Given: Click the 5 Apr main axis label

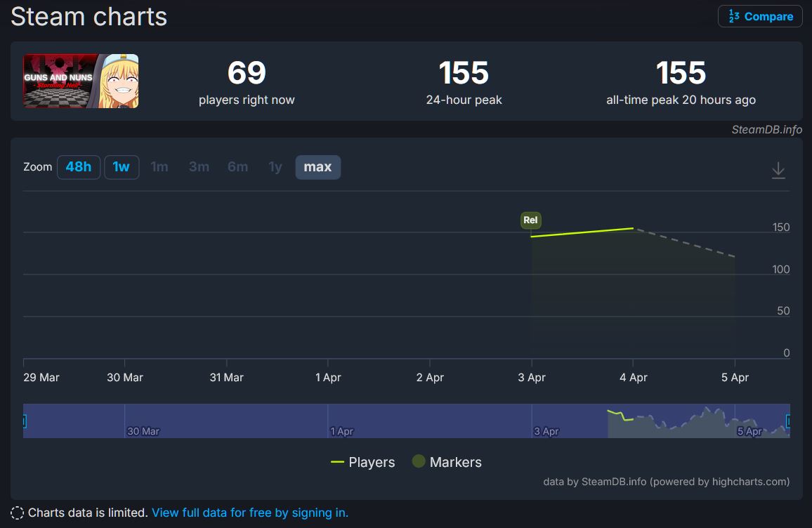Looking at the screenshot, I should [735, 377].
